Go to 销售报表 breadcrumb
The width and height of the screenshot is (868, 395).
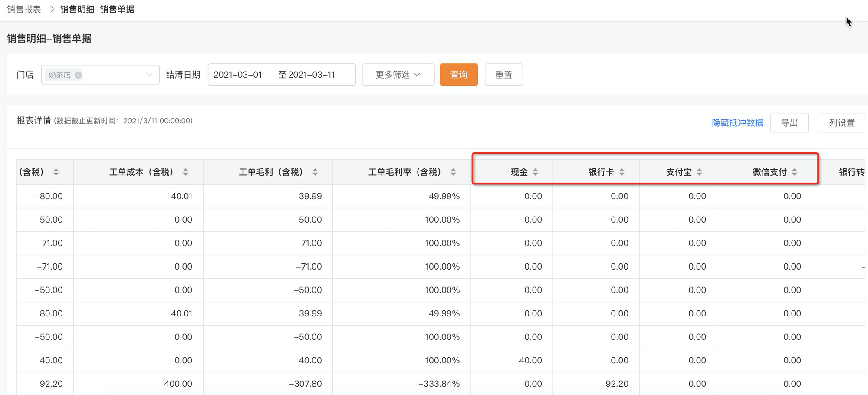coord(24,9)
